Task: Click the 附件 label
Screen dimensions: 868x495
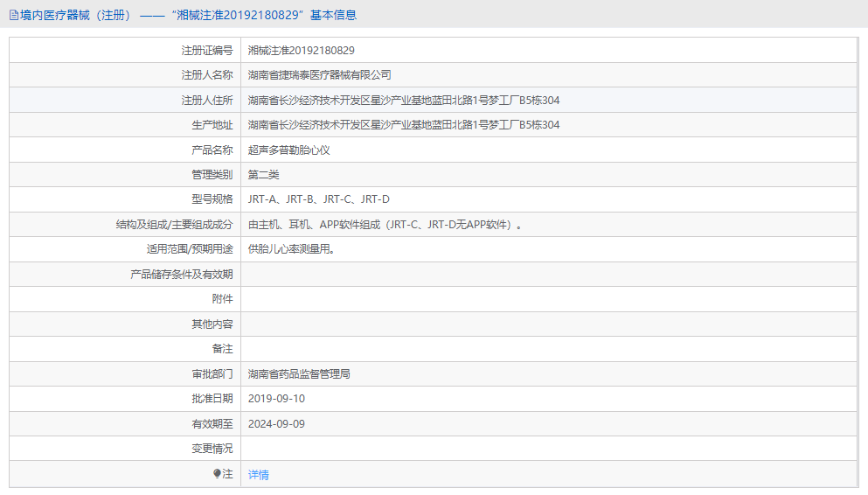Action: pos(223,298)
